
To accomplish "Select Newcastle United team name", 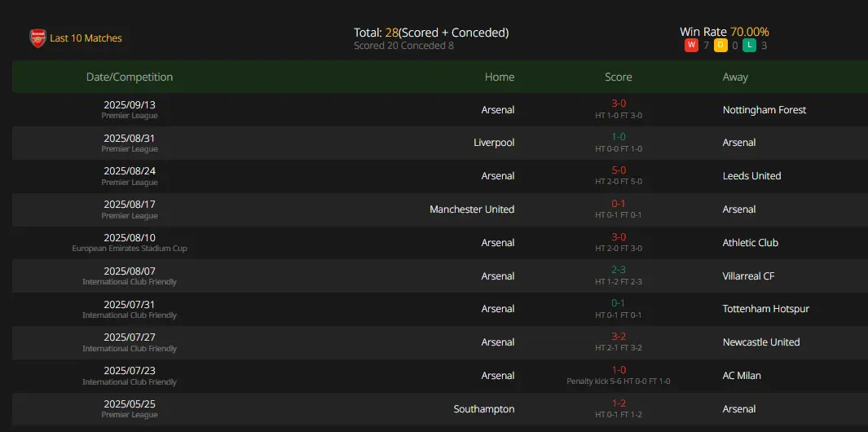I will pyautogui.click(x=761, y=342).
